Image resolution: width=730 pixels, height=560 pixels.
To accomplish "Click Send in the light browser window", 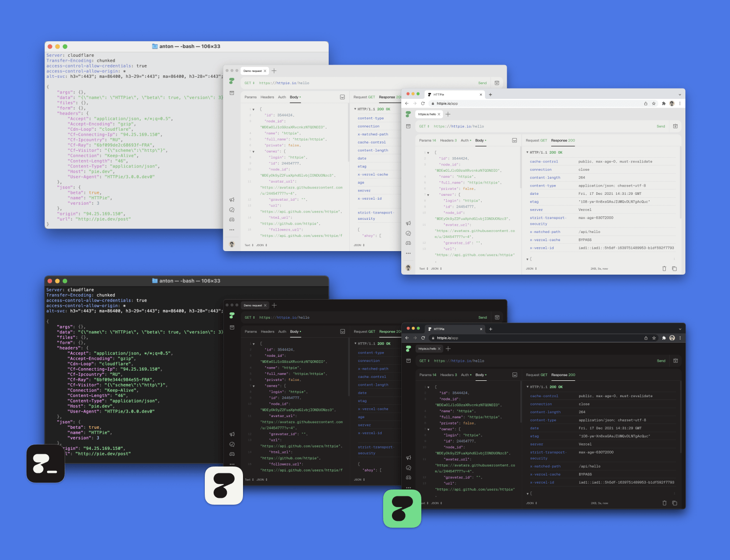I will coord(661,126).
